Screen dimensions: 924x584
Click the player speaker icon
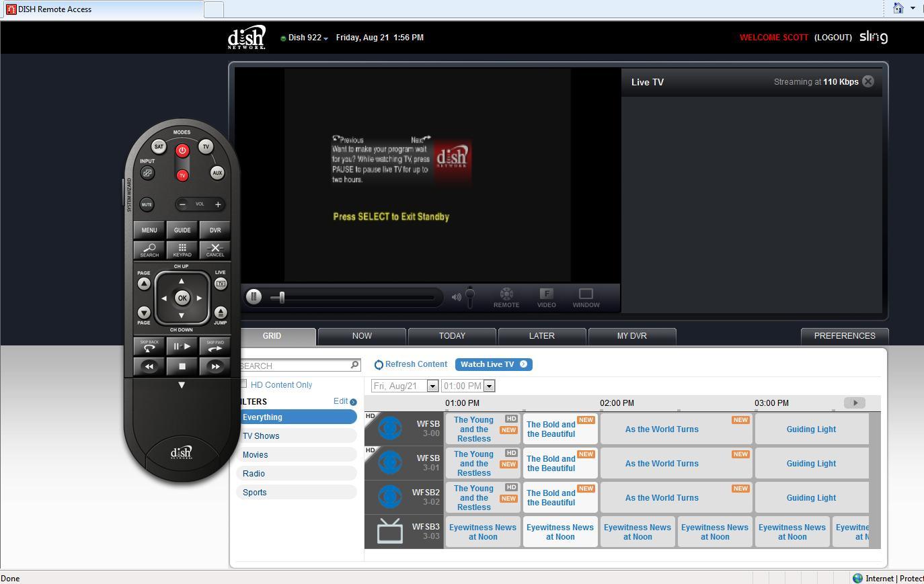[456, 297]
